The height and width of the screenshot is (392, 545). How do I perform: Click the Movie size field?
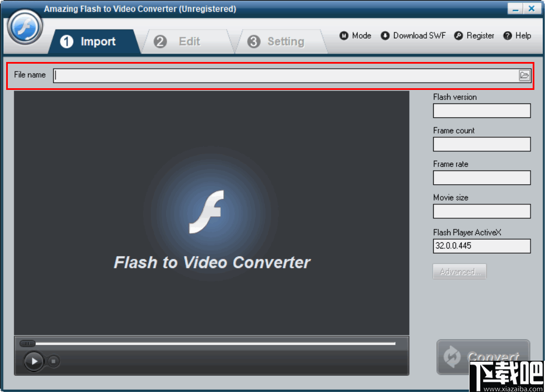(x=481, y=211)
